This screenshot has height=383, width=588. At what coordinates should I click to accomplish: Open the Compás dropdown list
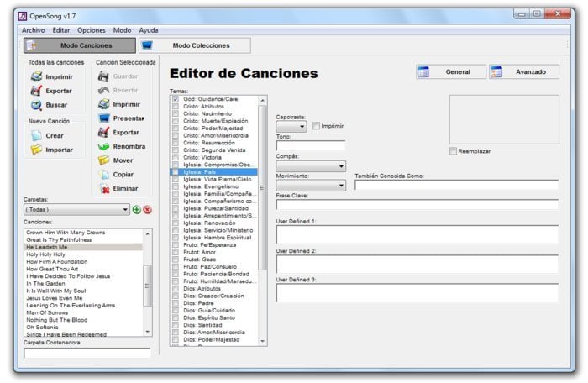(310, 166)
